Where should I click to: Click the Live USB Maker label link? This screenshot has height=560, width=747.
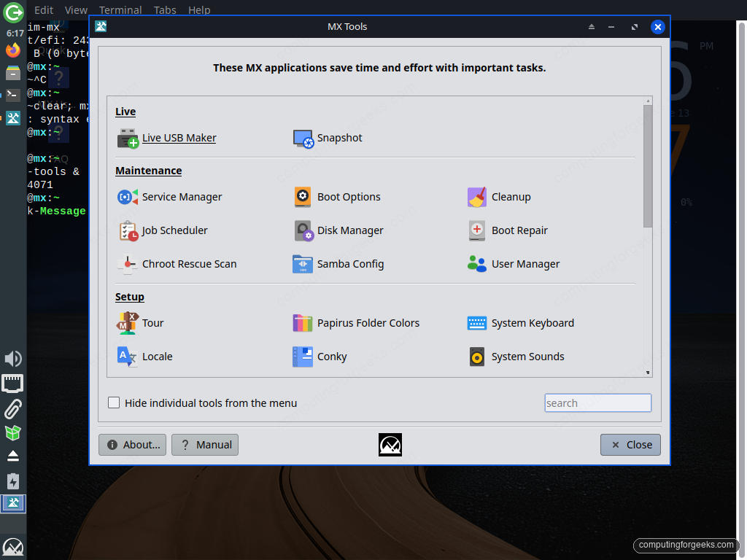pyautogui.click(x=179, y=138)
